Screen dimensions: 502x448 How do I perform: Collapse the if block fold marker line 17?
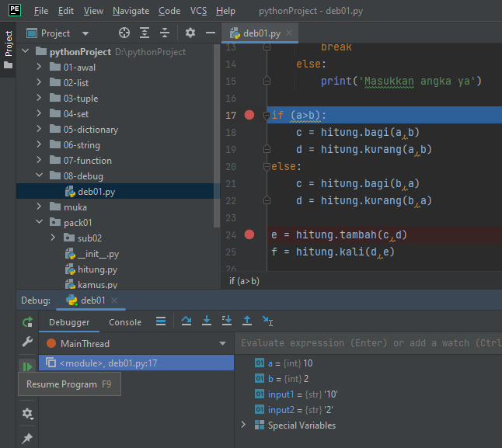click(267, 115)
